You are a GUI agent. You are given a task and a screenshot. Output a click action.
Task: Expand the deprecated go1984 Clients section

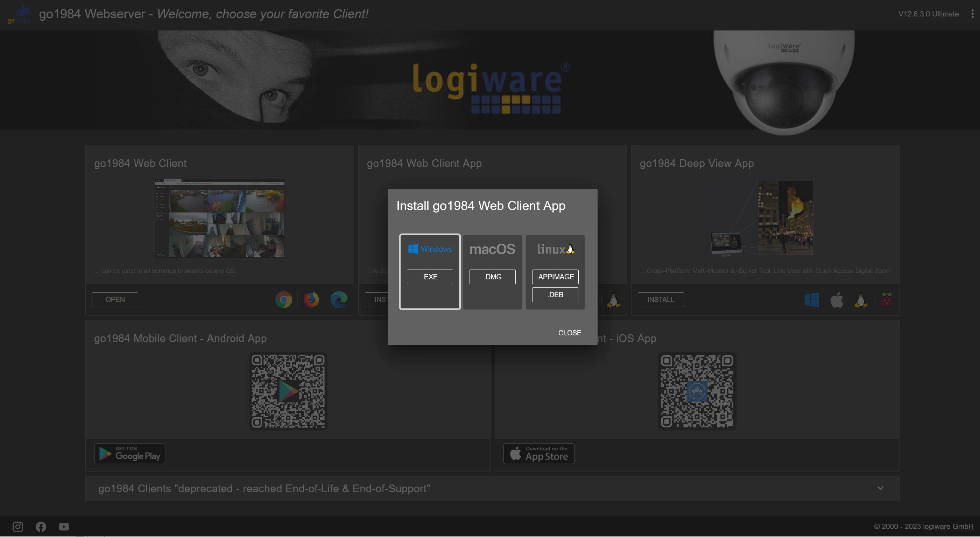pos(492,488)
